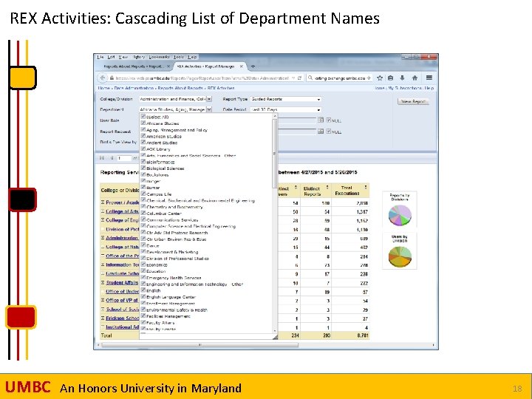
Task: Click the horizontal scrollbar at window bottom
Action: point(199,345)
